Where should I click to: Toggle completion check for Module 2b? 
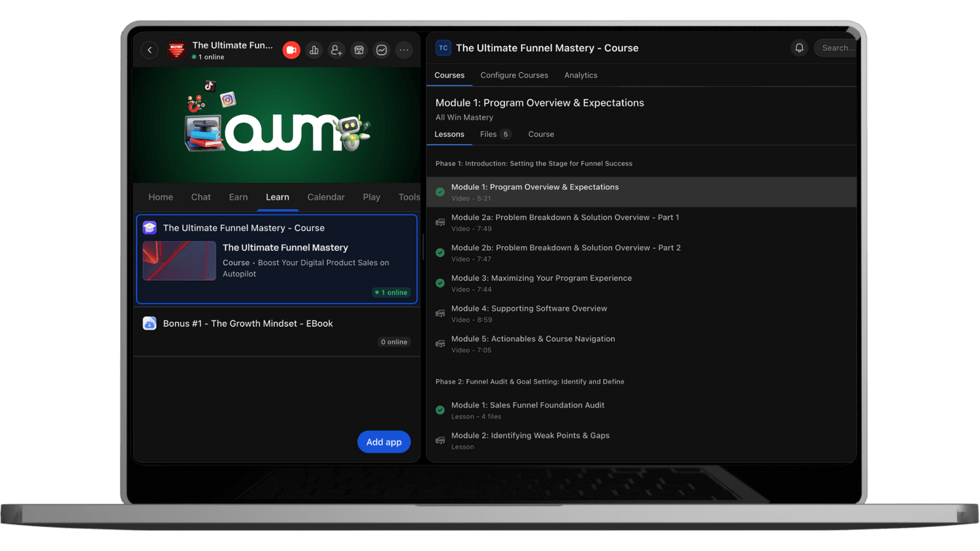click(x=440, y=253)
